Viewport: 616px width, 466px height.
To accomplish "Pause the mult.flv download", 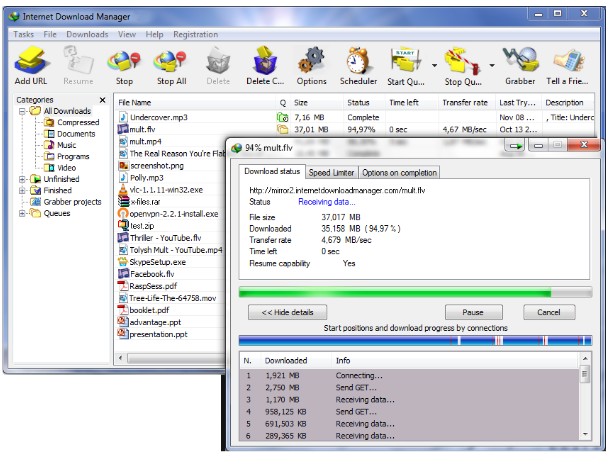I will coord(473,312).
